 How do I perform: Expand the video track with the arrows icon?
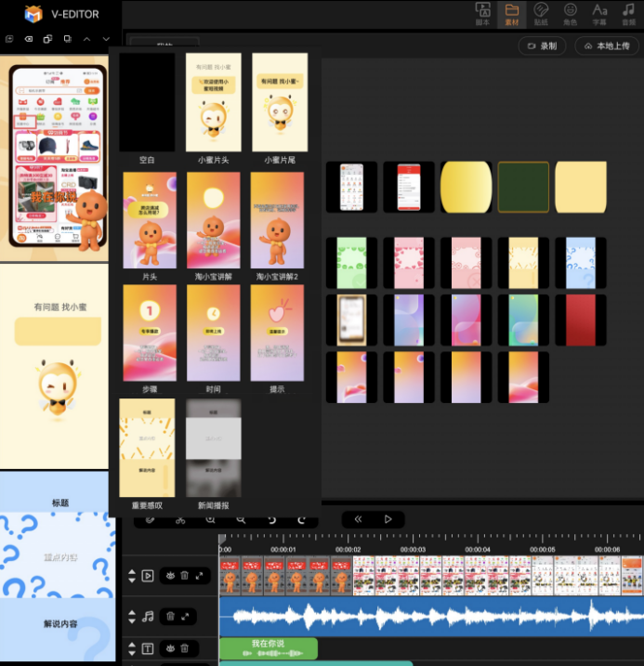point(199,576)
